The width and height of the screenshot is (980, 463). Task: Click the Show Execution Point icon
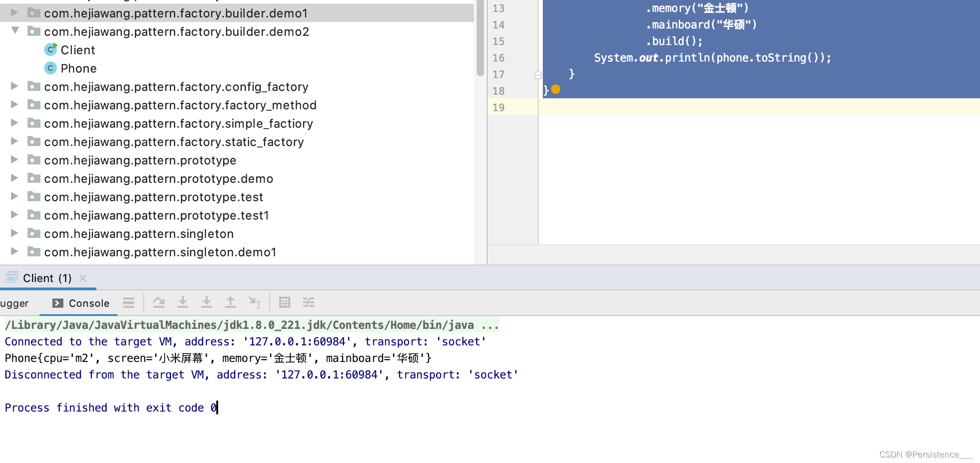pos(129,303)
